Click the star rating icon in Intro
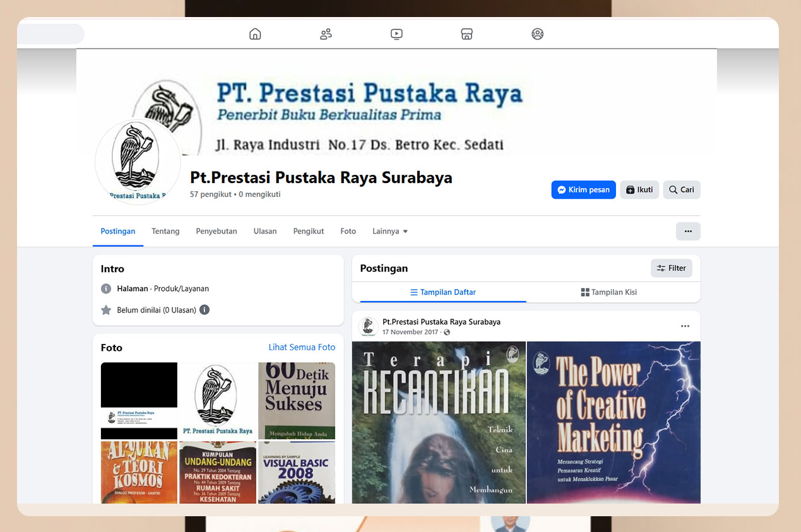 click(106, 310)
